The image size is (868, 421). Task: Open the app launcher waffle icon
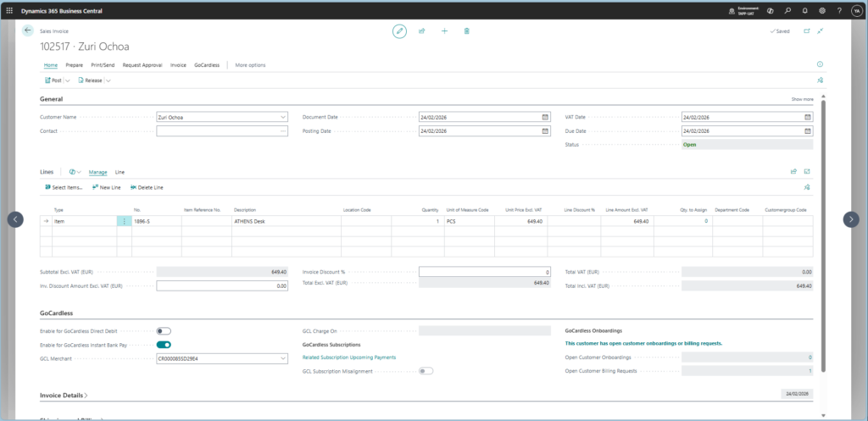[9, 10]
